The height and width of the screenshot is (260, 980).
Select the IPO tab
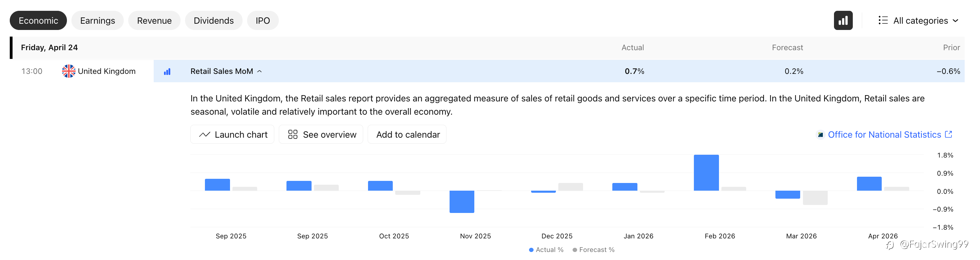pos(262,21)
